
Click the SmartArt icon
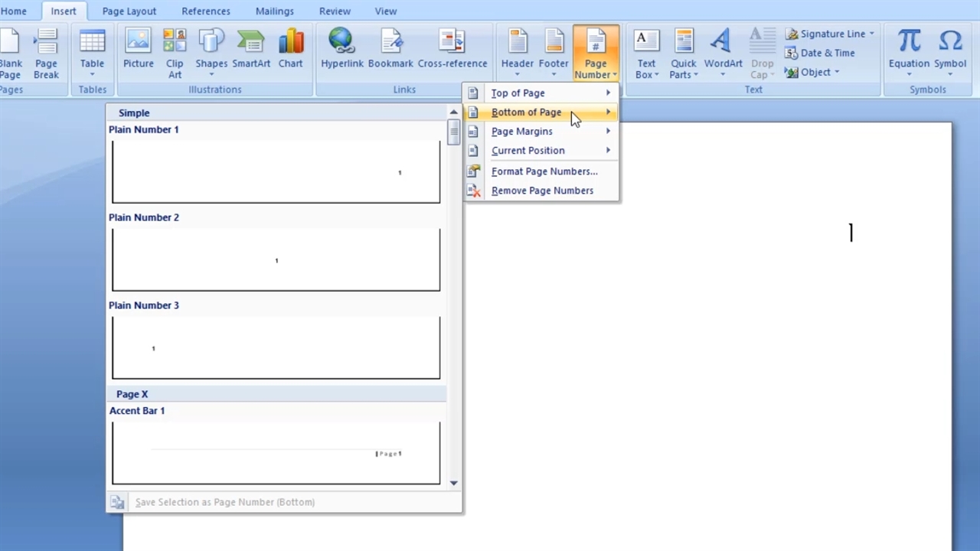(251, 51)
